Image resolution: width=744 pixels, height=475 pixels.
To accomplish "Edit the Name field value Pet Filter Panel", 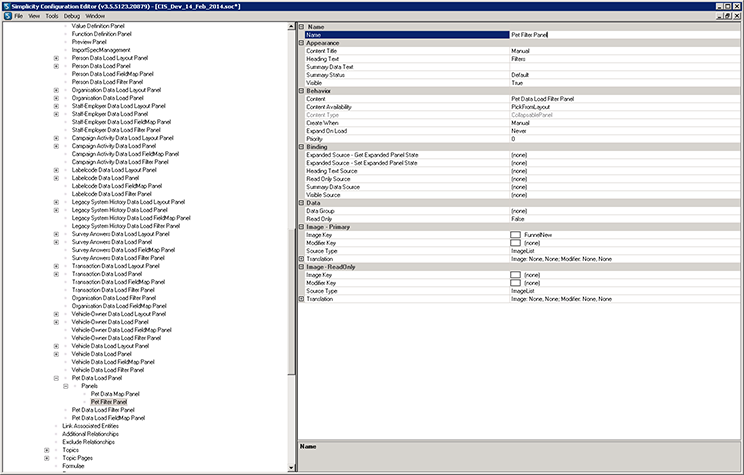I will click(x=624, y=35).
